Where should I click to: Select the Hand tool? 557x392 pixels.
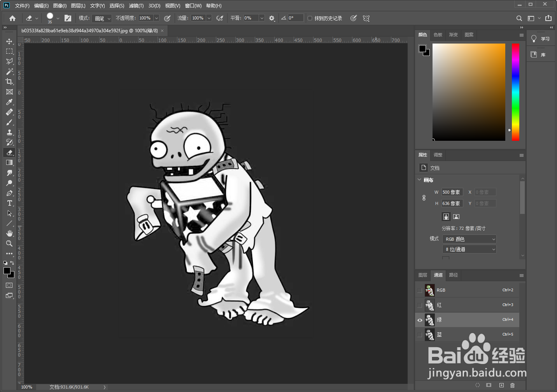click(9, 233)
